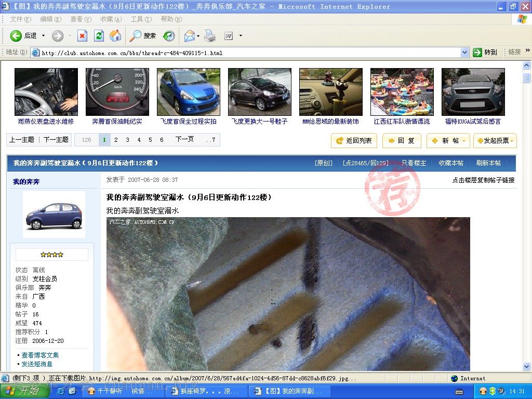Expand the links toolbar chevron

[528, 50]
